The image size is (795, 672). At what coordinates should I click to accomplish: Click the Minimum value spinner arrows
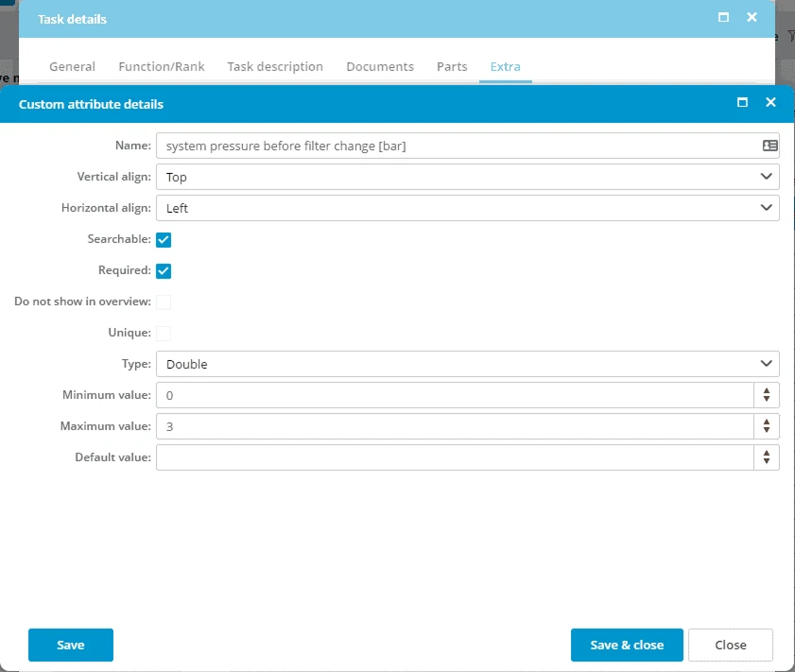(x=767, y=395)
